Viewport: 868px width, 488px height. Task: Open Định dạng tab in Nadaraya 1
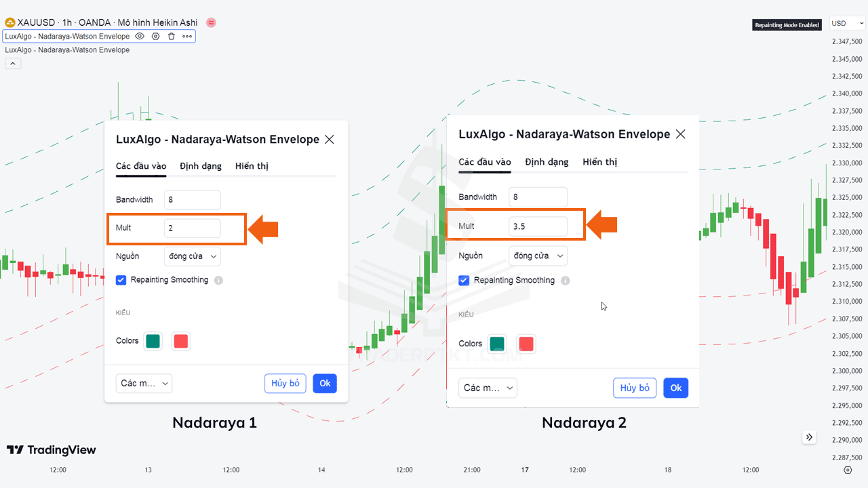pyautogui.click(x=201, y=166)
